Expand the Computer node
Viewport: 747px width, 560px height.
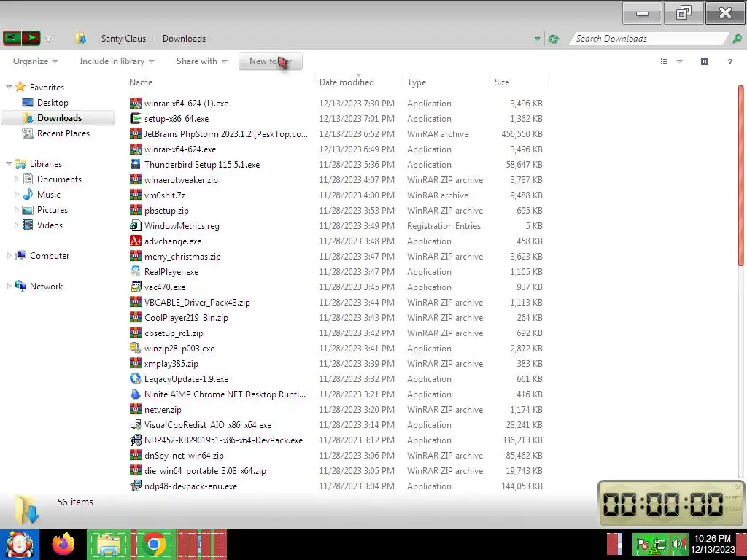click(9, 256)
